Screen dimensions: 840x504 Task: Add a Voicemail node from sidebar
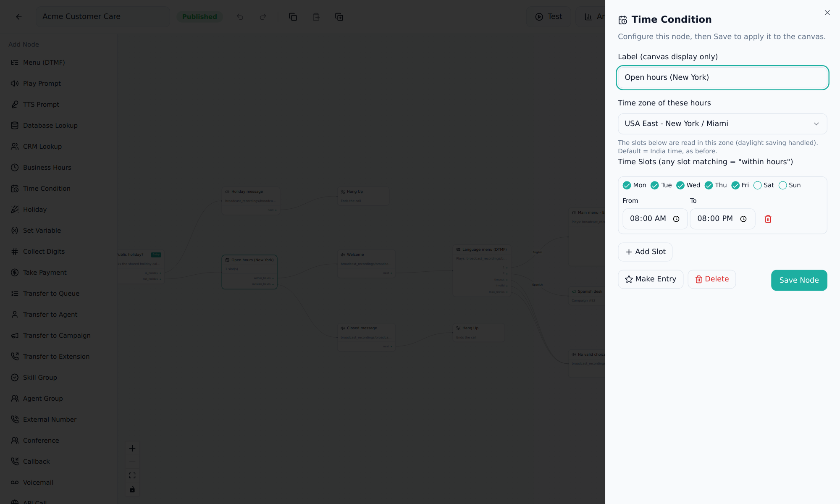point(59,483)
